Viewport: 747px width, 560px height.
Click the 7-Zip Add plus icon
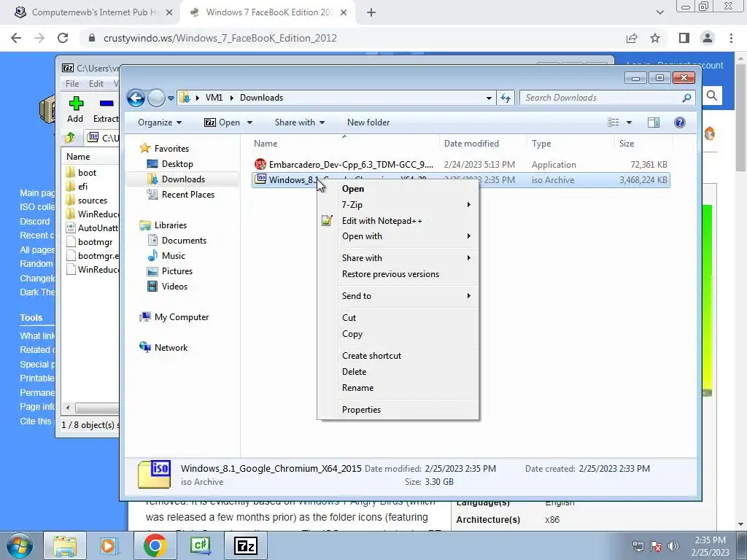click(75, 104)
